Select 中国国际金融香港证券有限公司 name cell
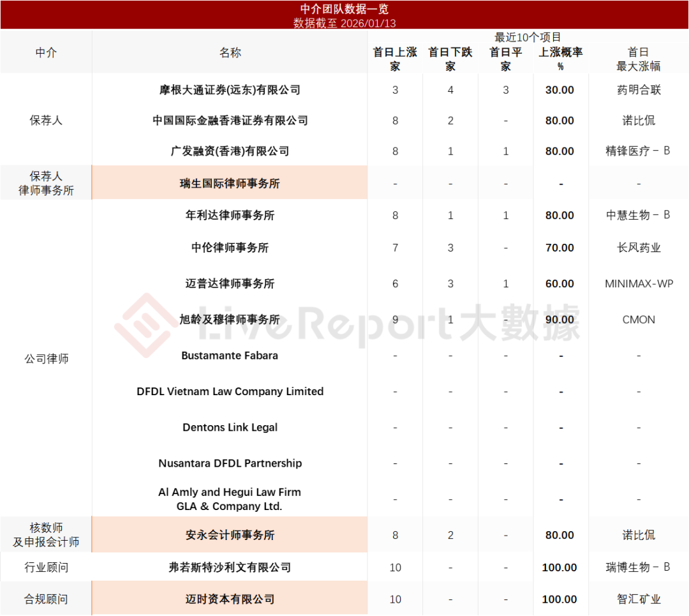This screenshot has width=689, height=616. 230,120
